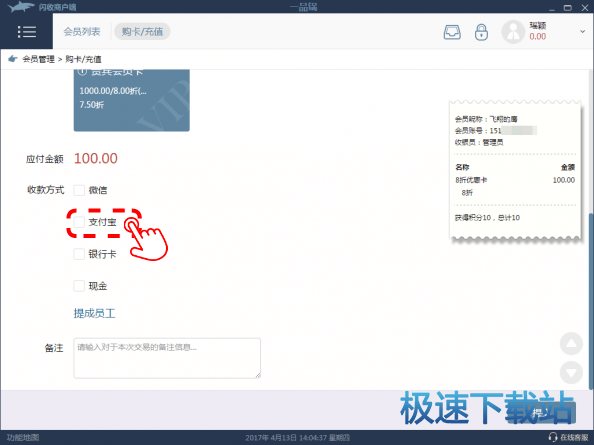The width and height of the screenshot is (594, 445).
Task: Click the scroll down round button
Action: (x=571, y=372)
